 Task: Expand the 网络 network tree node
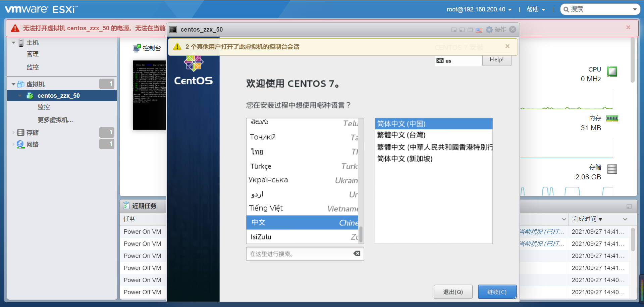click(13, 144)
